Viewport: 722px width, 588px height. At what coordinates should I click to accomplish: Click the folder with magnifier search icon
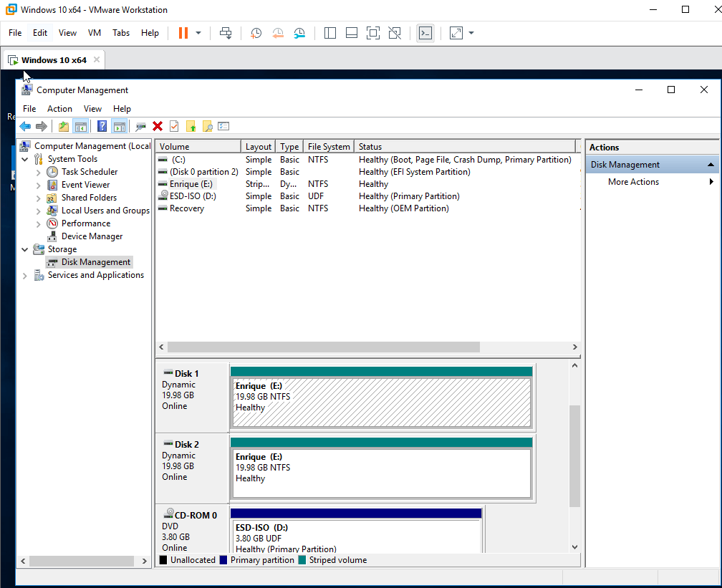click(x=208, y=126)
